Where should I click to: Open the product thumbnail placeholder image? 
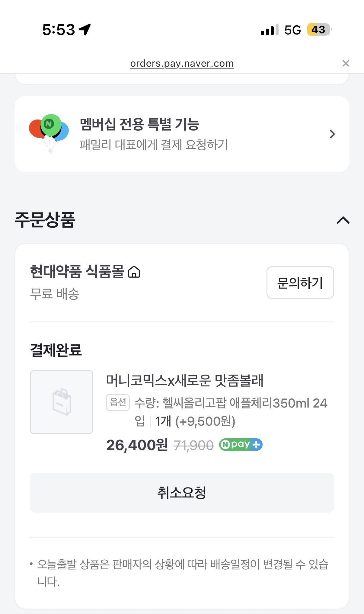coord(62,402)
